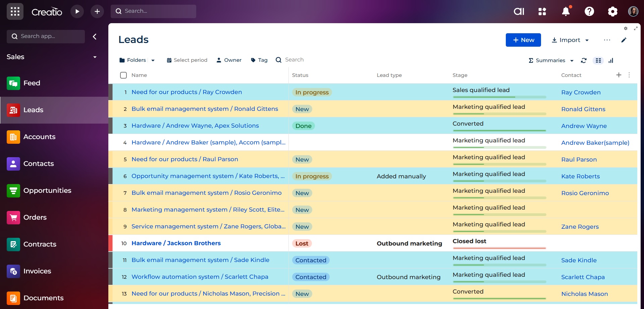This screenshot has height=309, width=644.
Task: Click the New lead button
Action: click(x=523, y=40)
